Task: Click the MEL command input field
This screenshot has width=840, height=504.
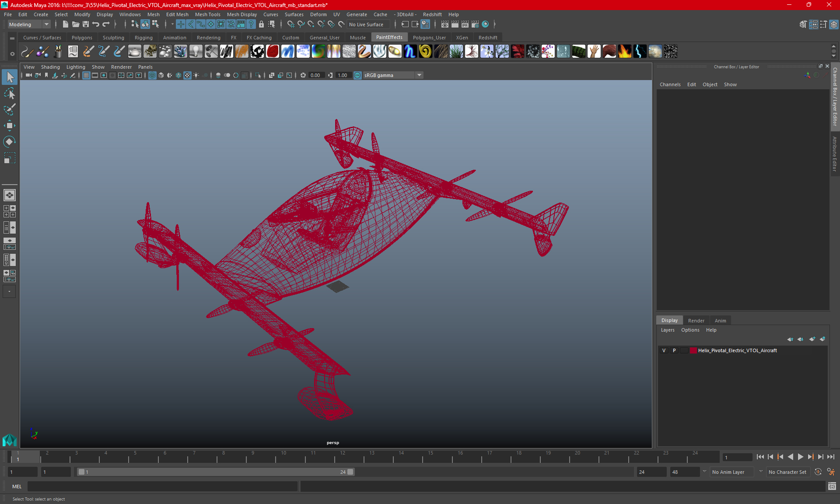Action: pos(162,486)
